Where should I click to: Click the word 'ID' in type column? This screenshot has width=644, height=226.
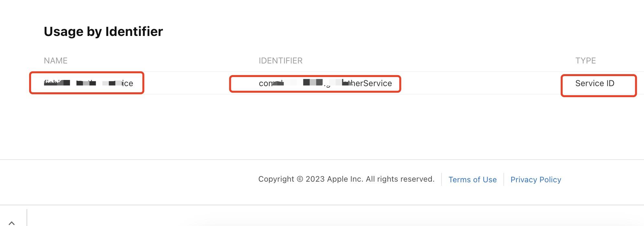[610, 83]
